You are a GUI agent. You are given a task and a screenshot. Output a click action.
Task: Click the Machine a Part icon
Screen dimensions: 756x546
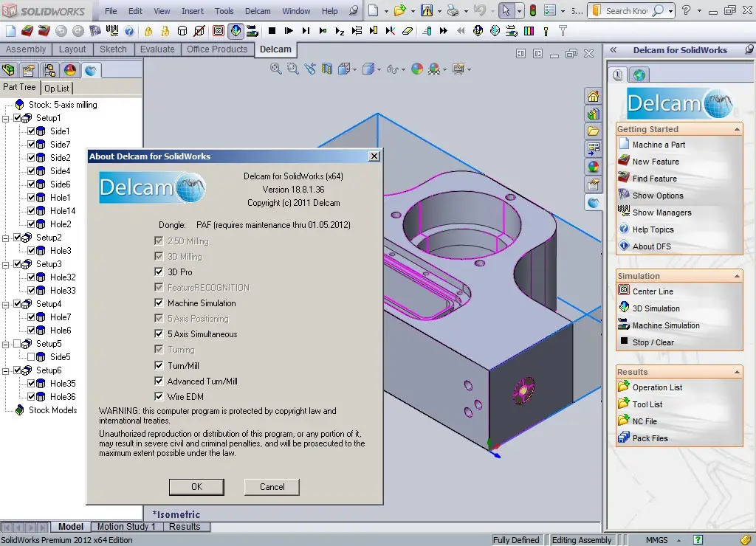[624, 144]
